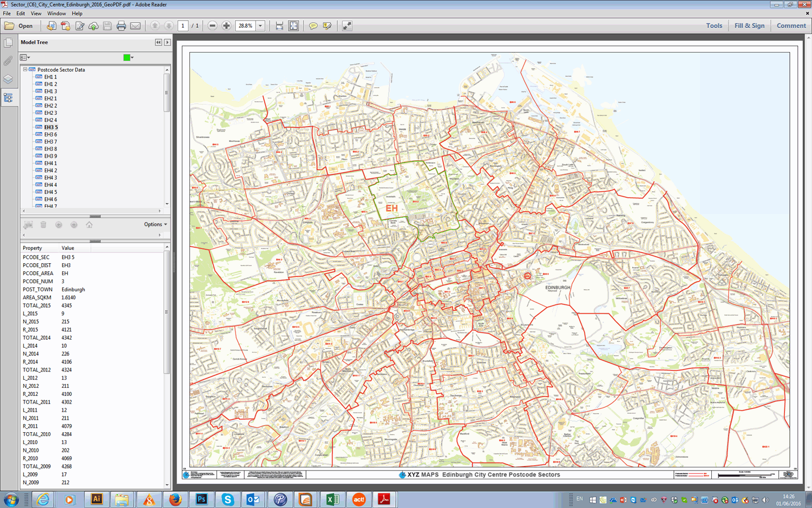
Task: Collapse the Model Tree panel with double arrow
Action: click(x=158, y=42)
